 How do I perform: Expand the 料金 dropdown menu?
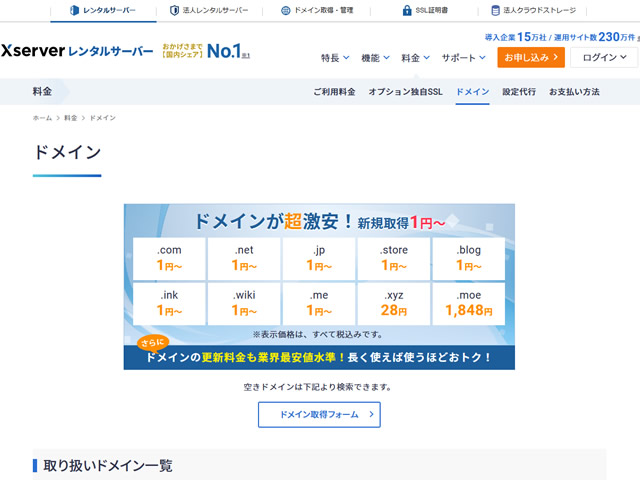416,58
